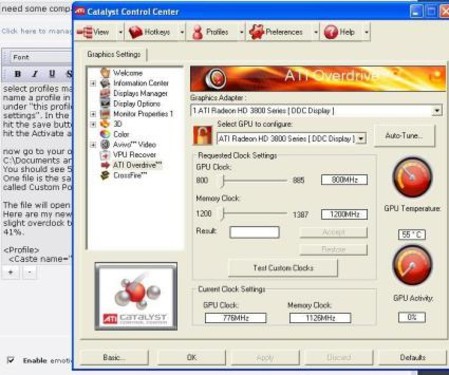449x375 pixels.
Task: Toggle Underline in background editor window
Action: point(52,74)
